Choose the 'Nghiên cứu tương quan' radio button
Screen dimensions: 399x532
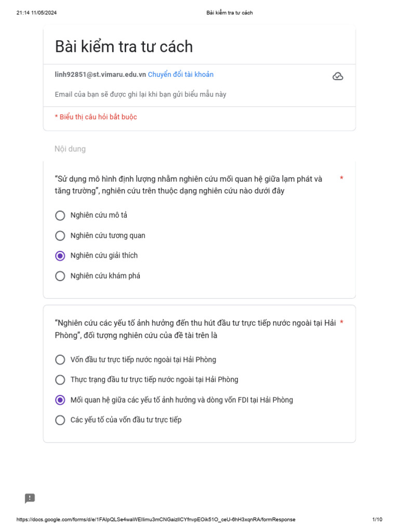tap(60, 236)
